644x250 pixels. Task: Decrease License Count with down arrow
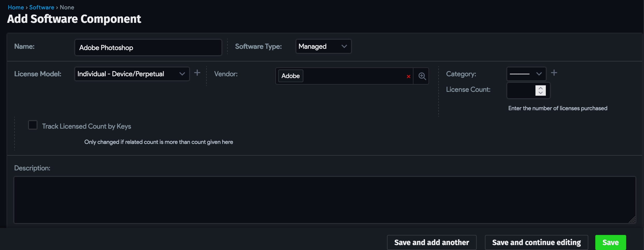pyautogui.click(x=541, y=93)
